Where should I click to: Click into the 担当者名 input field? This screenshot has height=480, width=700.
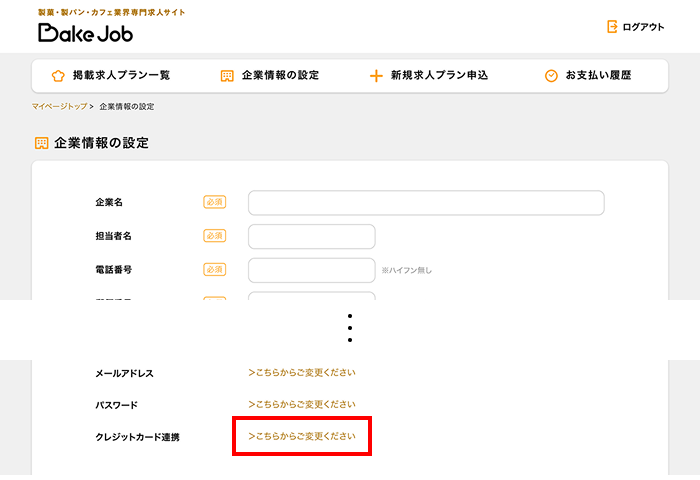point(311,237)
